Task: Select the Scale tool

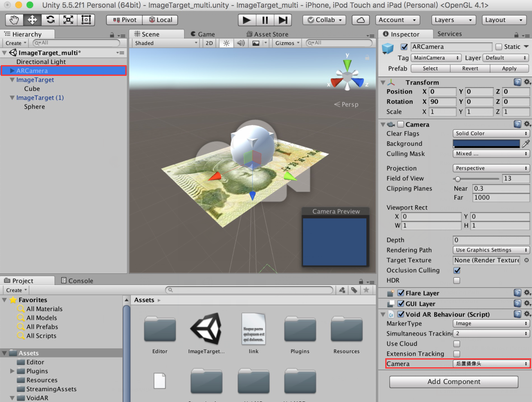Action: (68, 20)
